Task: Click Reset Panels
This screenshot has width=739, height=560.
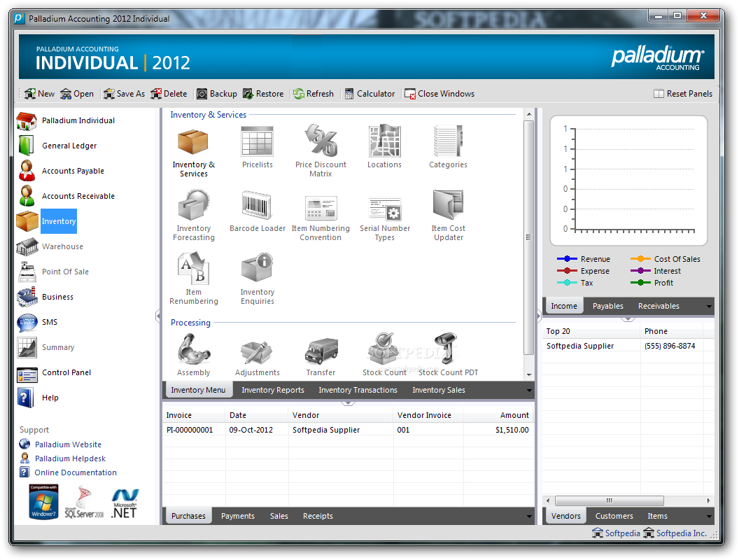Action: pyautogui.click(x=683, y=94)
